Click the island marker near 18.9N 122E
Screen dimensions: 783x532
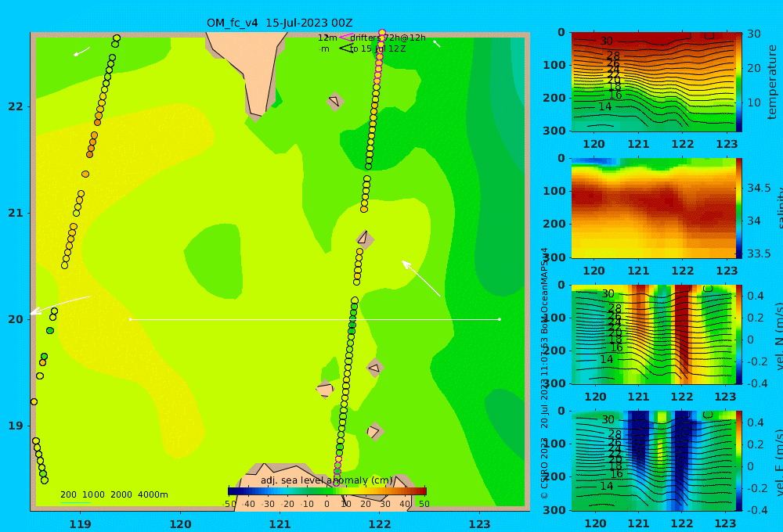point(374,431)
